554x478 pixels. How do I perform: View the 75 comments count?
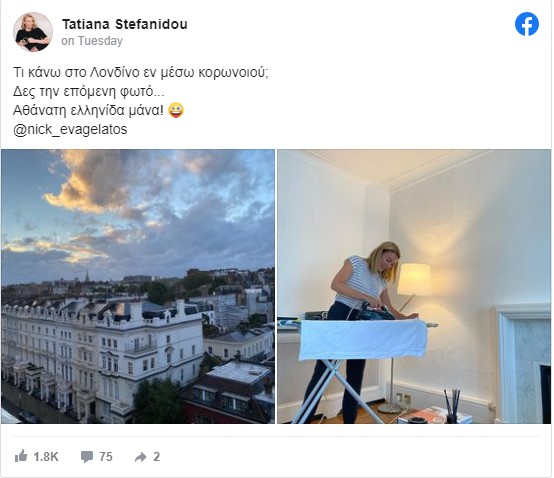pyautogui.click(x=106, y=457)
